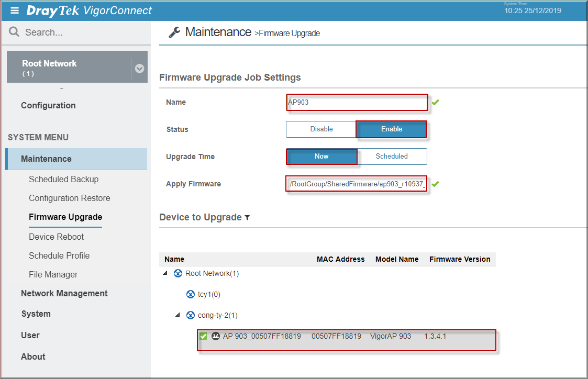The width and height of the screenshot is (588, 379).
Task: Choose Now for Upgrade Time
Action: (x=321, y=157)
